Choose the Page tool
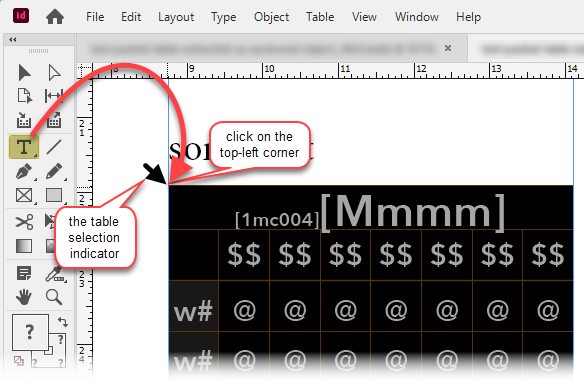584x385 pixels. tap(24, 96)
